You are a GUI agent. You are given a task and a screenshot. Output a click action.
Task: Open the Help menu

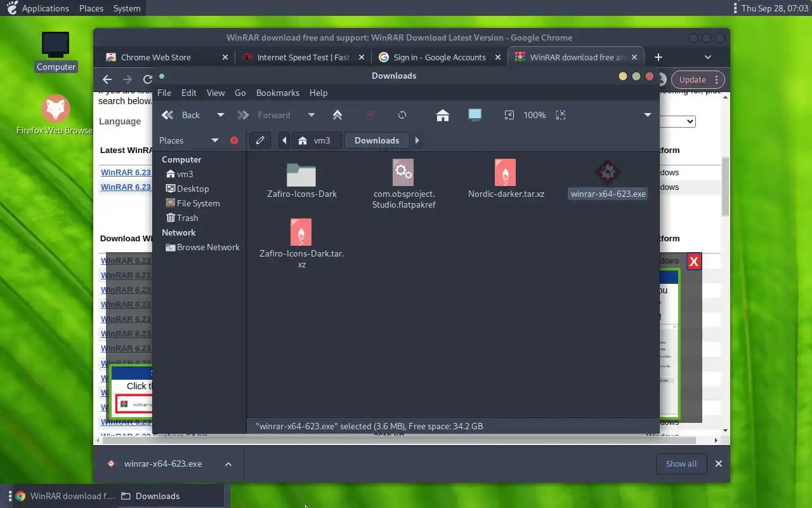coord(318,93)
